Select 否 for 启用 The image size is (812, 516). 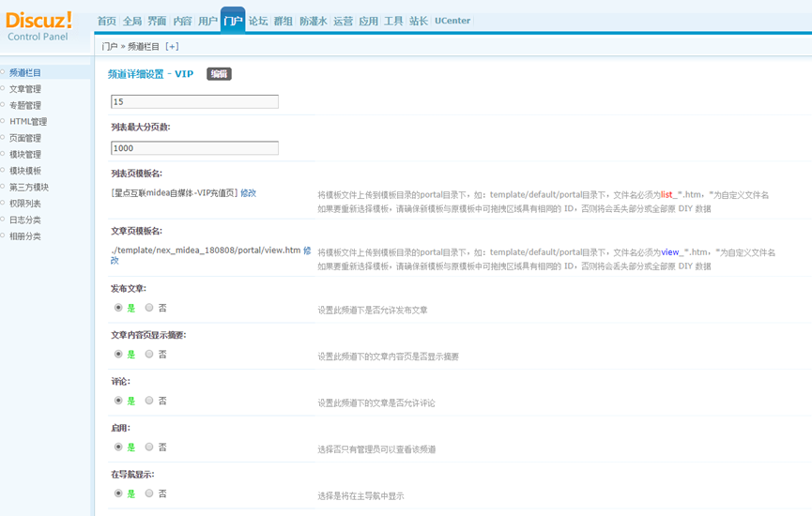(149, 447)
